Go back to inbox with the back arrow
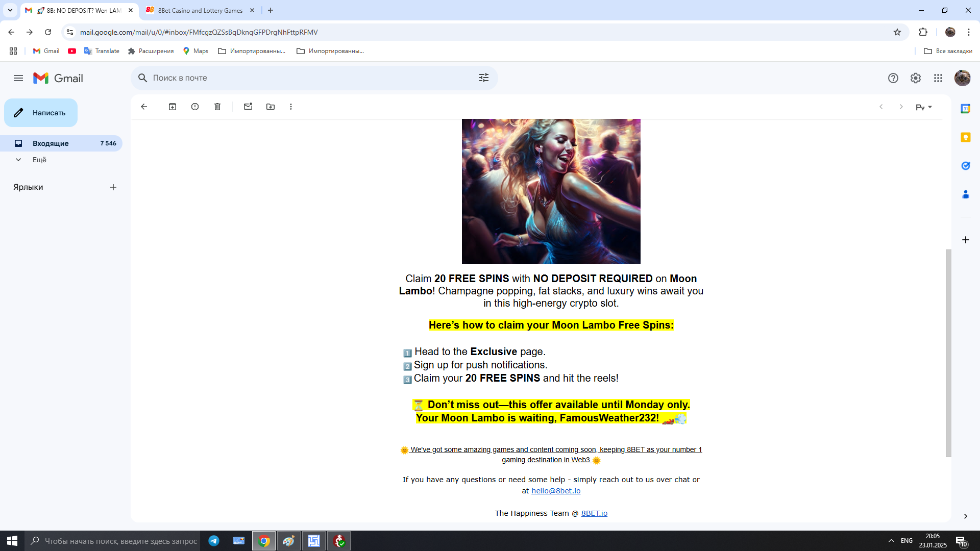Screen dimensions: 980x551 coord(144,107)
